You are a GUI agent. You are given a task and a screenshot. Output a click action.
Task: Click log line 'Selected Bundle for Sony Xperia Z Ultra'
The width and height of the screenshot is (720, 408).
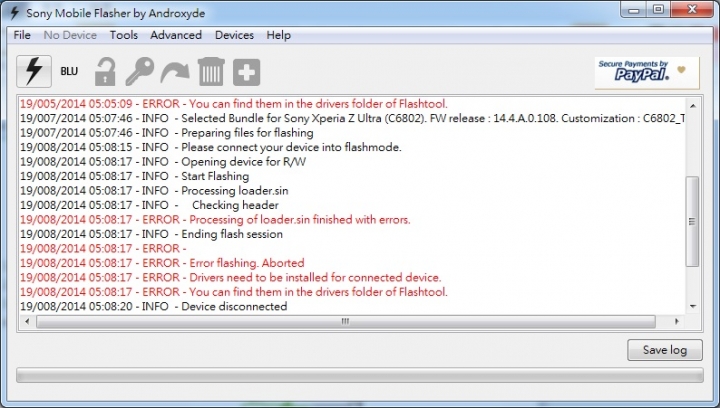pyautogui.click(x=352, y=118)
